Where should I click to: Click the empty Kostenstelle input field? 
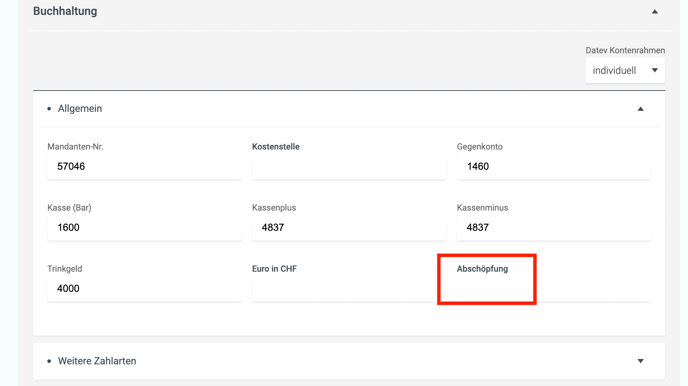click(349, 167)
